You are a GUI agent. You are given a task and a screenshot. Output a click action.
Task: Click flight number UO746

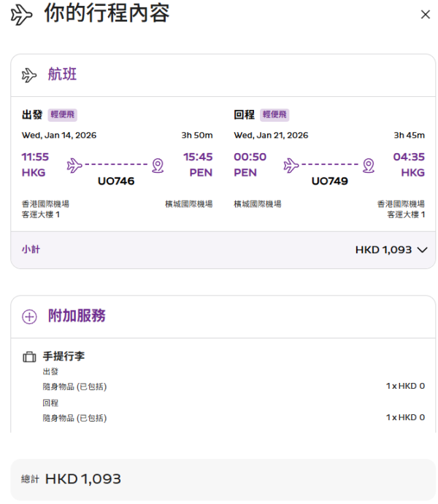click(x=116, y=181)
